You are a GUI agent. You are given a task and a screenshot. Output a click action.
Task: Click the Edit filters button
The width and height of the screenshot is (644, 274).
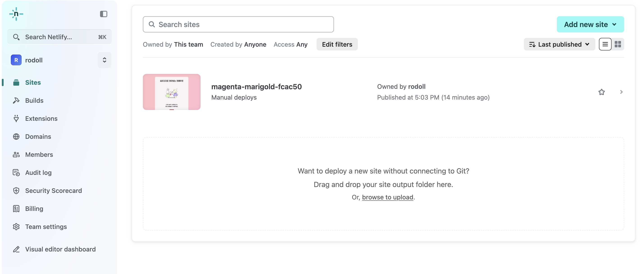[337, 44]
